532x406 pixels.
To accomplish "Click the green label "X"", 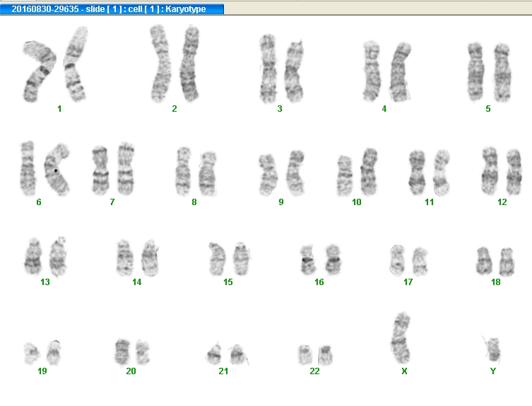I will tap(404, 371).
